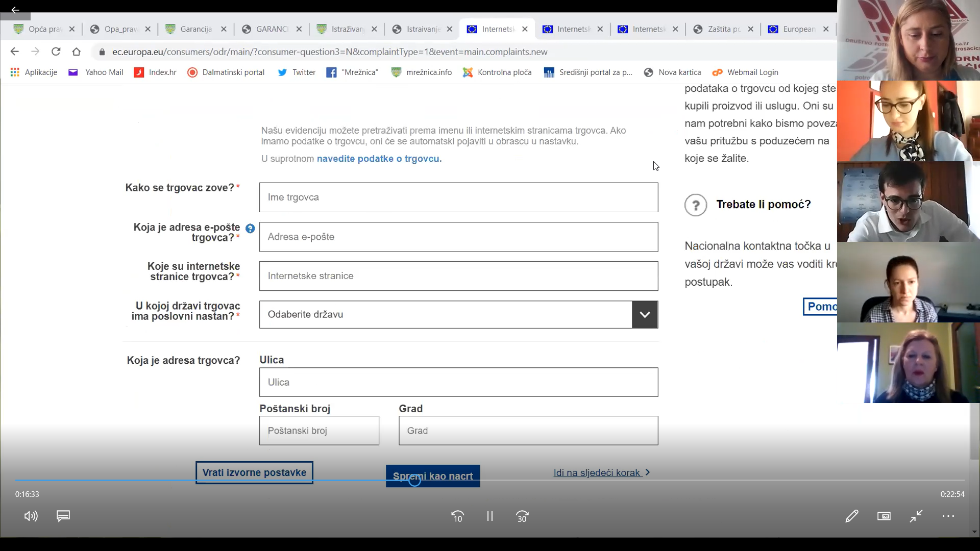Click the email address help question icon
980x551 pixels.
pos(250,229)
